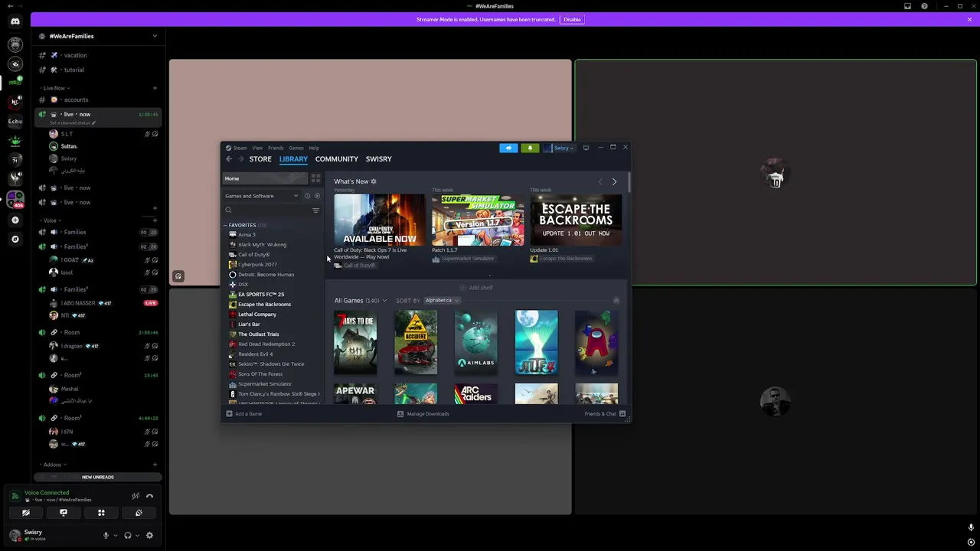The height and width of the screenshot is (551, 980).
Task: Add a server with the plus icon
Action: tap(15, 220)
